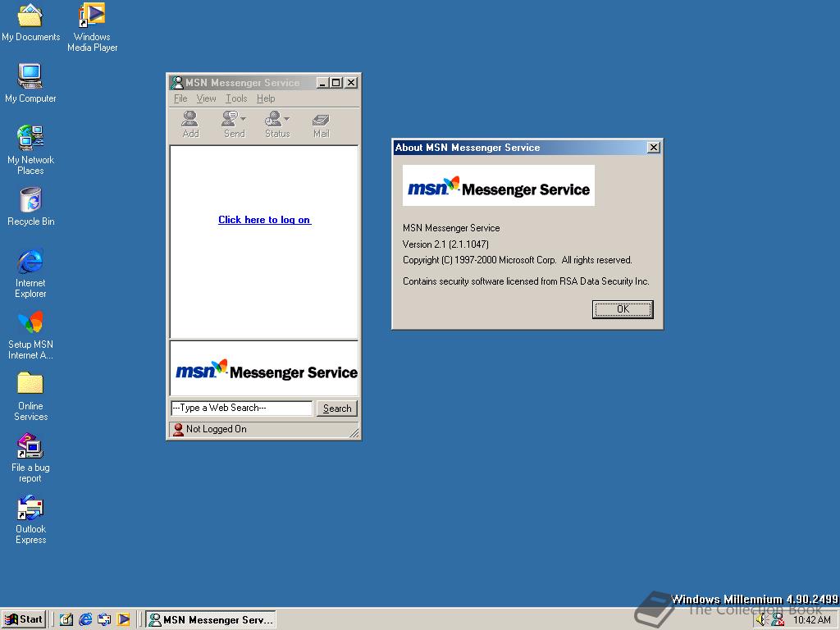This screenshot has height=630, width=840.
Task: Select the Internet Explorer desktop icon
Action: pos(30,273)
